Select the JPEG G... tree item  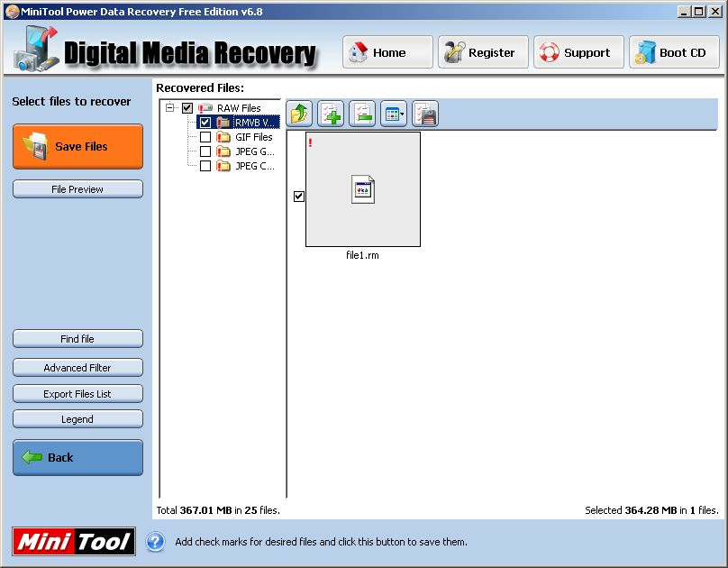pyautogui.click(x=255, y=151)
